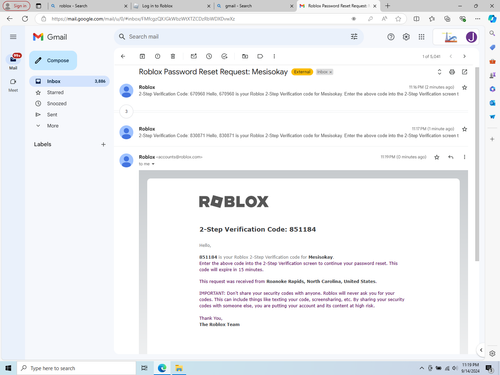Add conversation to Tasks
Image resolution: width=500 pixels, height=375 pixels.
(224, 56)
